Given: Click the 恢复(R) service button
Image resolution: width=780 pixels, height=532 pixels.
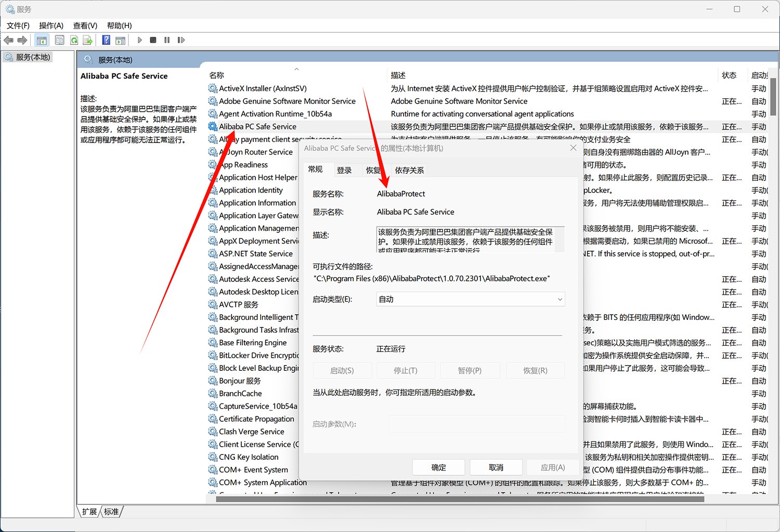Looking at the screenshot, I should (x=535, y=370).
